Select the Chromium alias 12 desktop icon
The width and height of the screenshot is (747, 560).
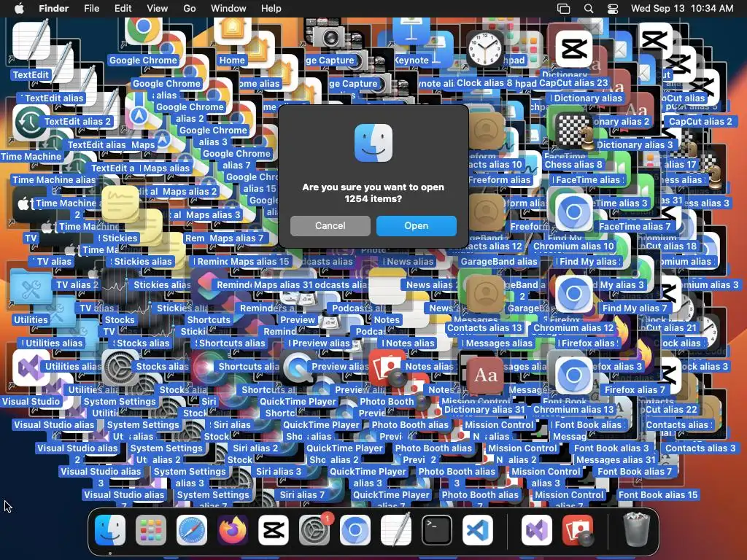coord(573,293)
